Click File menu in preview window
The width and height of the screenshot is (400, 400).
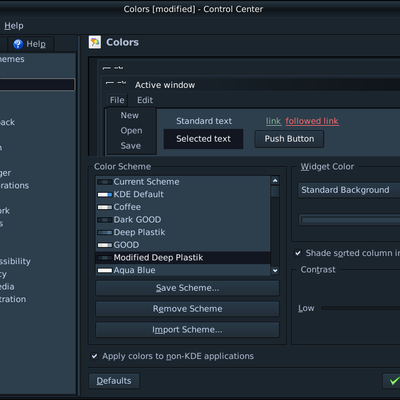[117, 100]
